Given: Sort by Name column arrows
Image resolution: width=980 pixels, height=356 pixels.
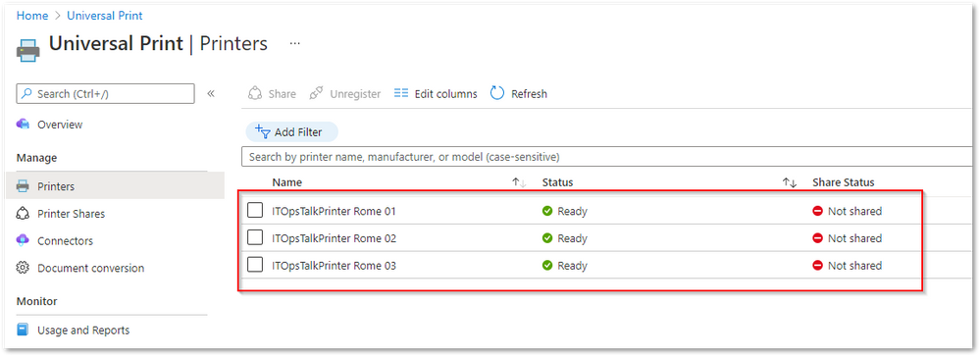Looking at the screenshot, I should [519, 182].
